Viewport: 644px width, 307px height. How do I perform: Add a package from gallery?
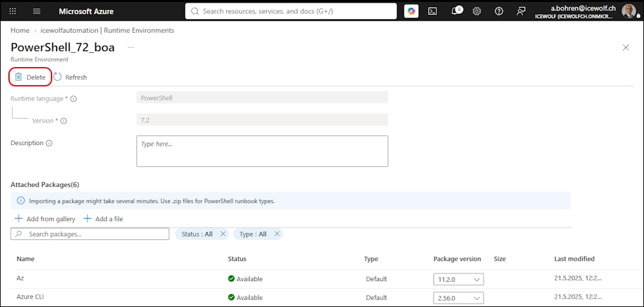click(x=45, y=219)
